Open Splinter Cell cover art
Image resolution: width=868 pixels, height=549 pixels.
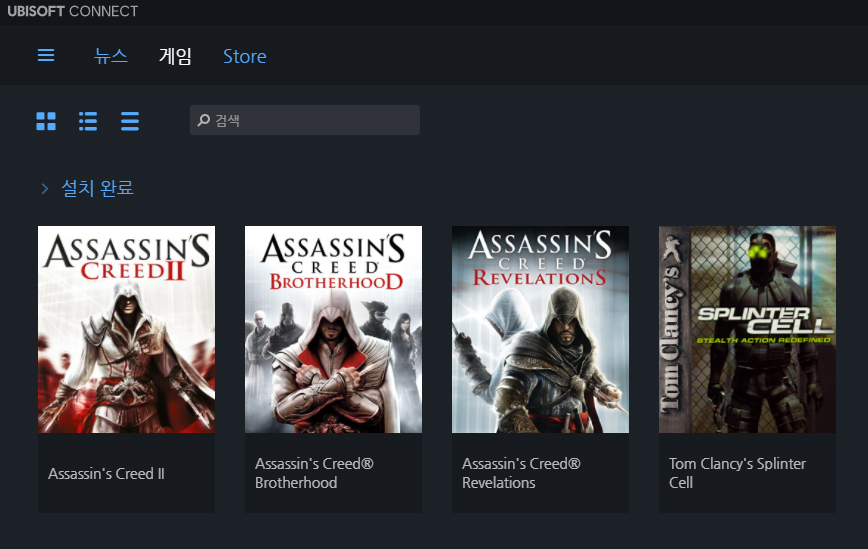pyautogui.click(x=747, y=329)
